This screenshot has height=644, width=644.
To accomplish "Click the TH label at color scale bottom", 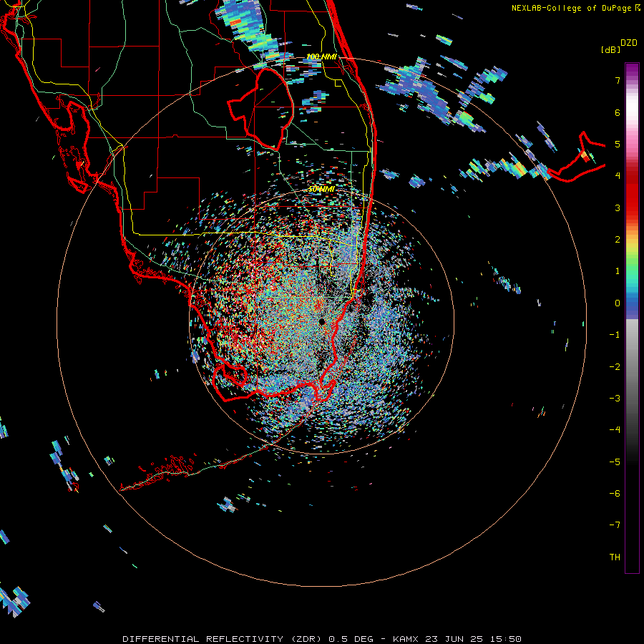I will 615,557.
